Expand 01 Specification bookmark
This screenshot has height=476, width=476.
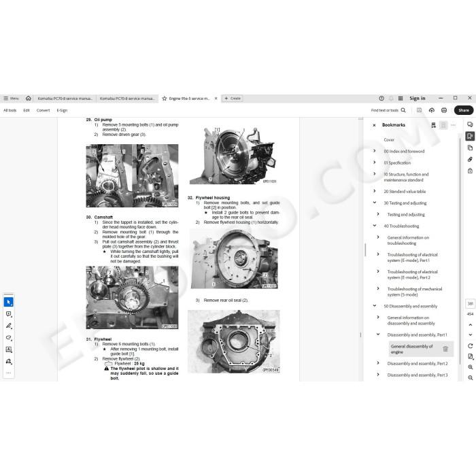tap(374, 163)
